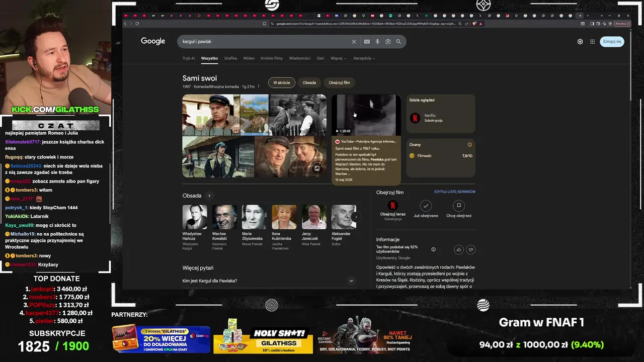Switch to the Grafika tab
This screenshot has width=644, height=362.
click(230, 58)
